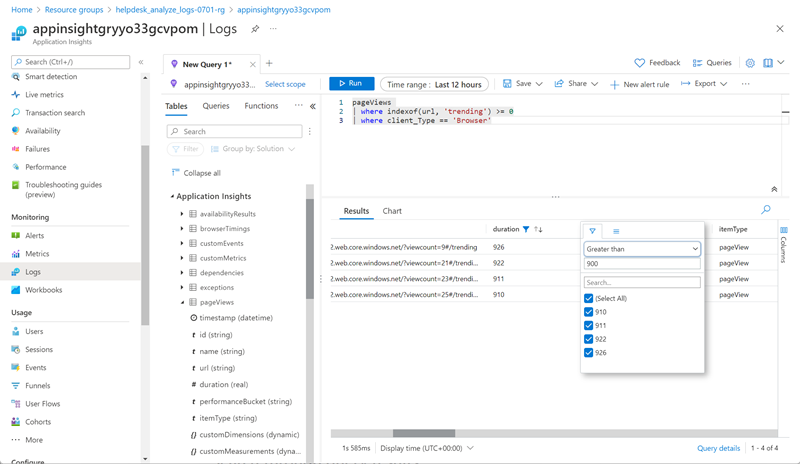Open Query details link
This screenshot has height=464, width=800.
point(718,448)
